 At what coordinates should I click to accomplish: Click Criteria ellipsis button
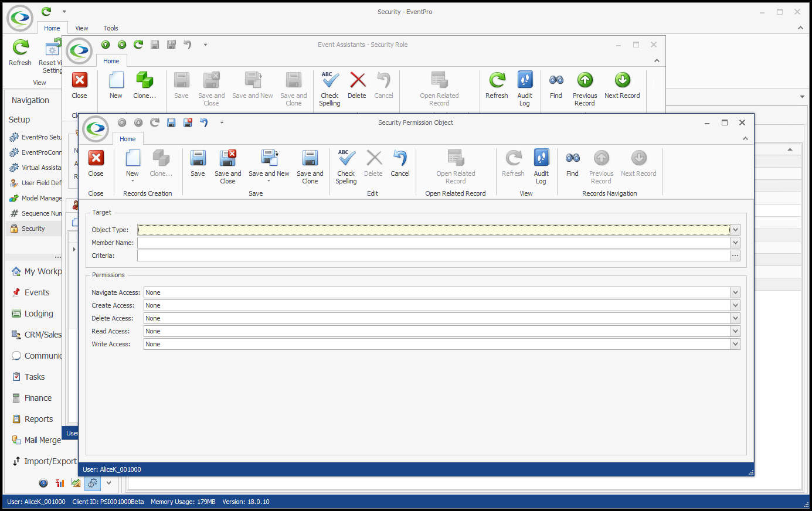pos(735,255)
